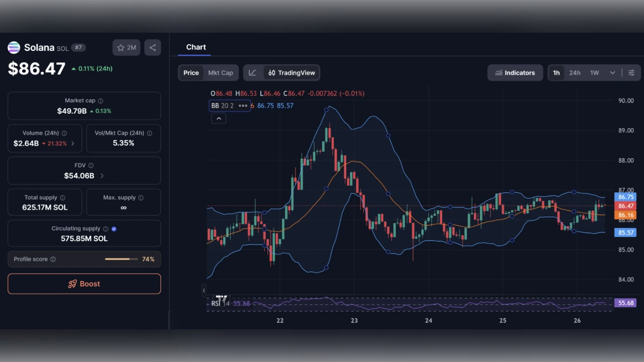Click the Profile score progress bar

[x=121, y=259]
